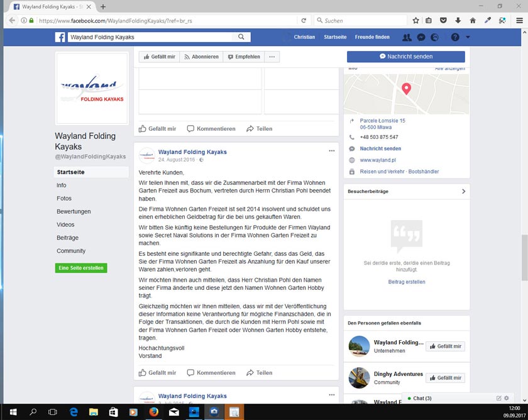Click Teilen under the 24. August post
The height and width of the screenshot is (420, 528).
(259, 373)
